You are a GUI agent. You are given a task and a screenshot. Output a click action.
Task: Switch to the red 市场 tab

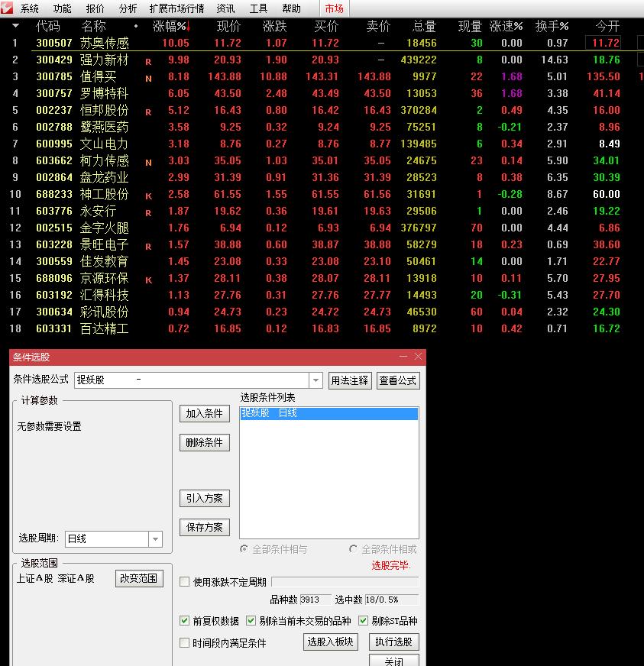333,8
